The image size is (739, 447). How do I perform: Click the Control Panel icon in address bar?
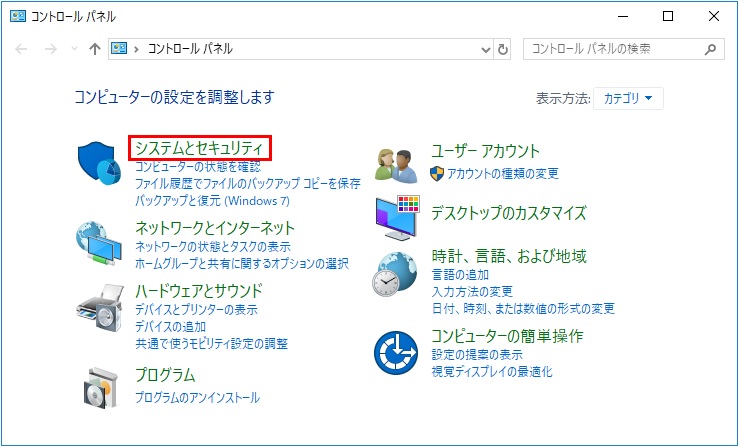tap(119, 48)
